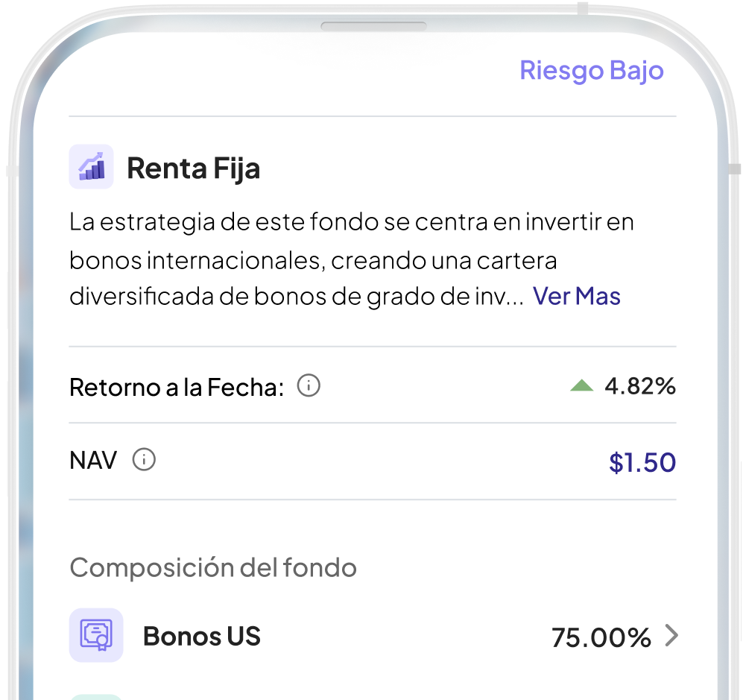Tap the Bonos US certificate icon
Viewport: 746px width, 700px height.
coord(96,635)
